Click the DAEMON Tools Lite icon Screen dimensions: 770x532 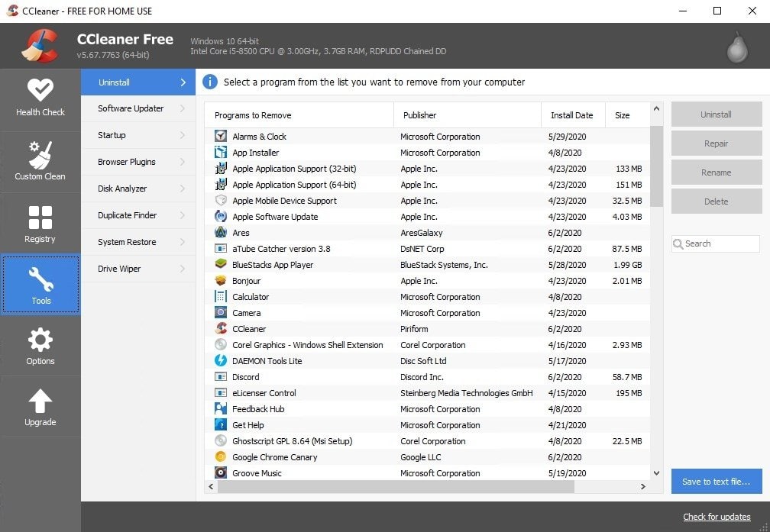[x=221, y=361]
